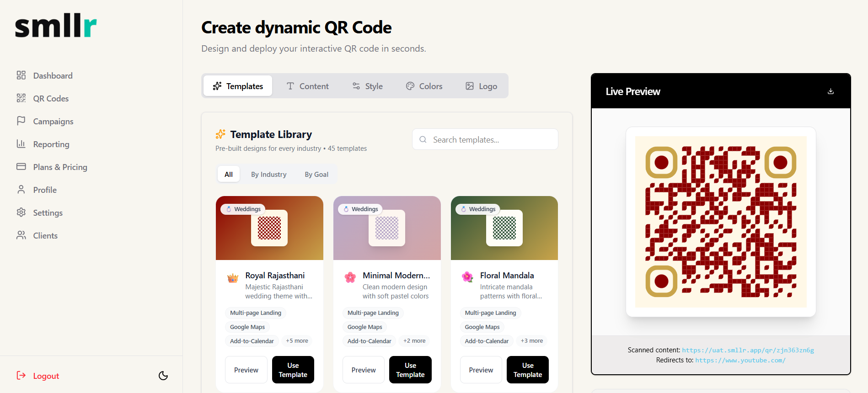Image resolution: width=868 pixels, height=393 pixels.
Task: Open the youtube.com redirect link
Action: pyautogui.click(x=740, y=360)
